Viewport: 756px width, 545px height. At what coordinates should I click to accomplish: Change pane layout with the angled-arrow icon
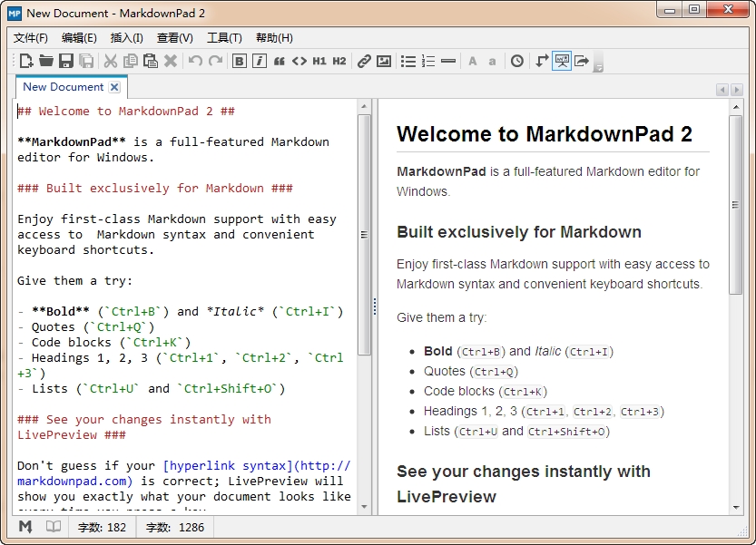tap(542, 61)
